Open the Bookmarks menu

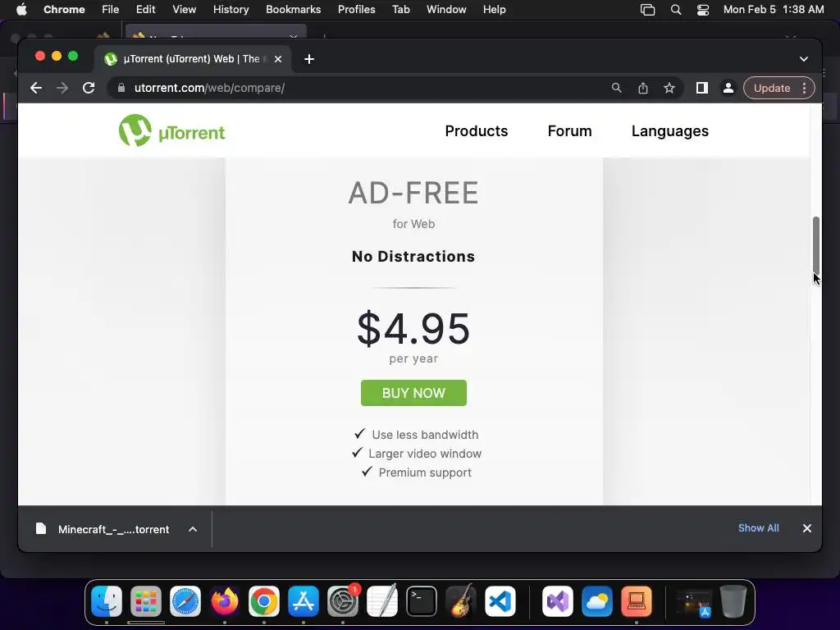tap(293, 10)
